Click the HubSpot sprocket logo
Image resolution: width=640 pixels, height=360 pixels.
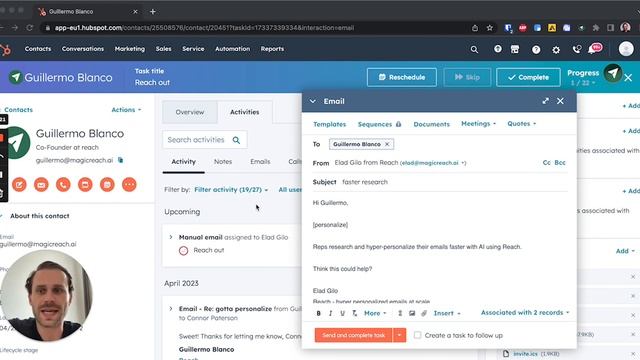tap(6, 50)
